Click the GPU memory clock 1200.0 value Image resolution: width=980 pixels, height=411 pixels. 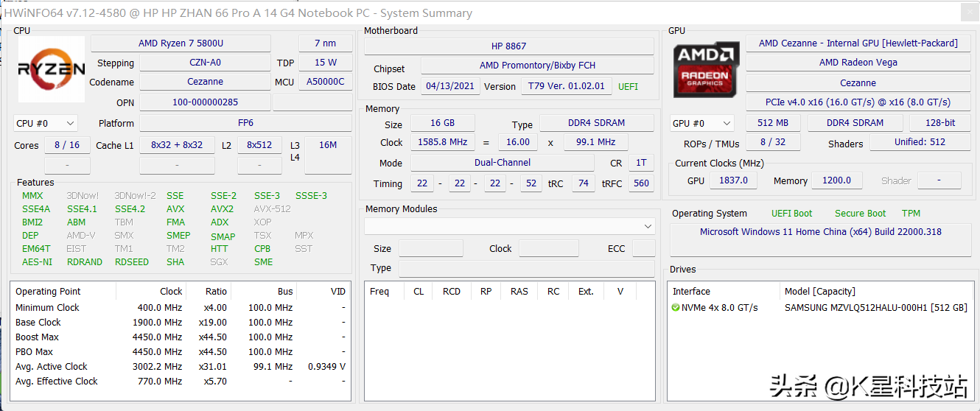pos(838,180)
